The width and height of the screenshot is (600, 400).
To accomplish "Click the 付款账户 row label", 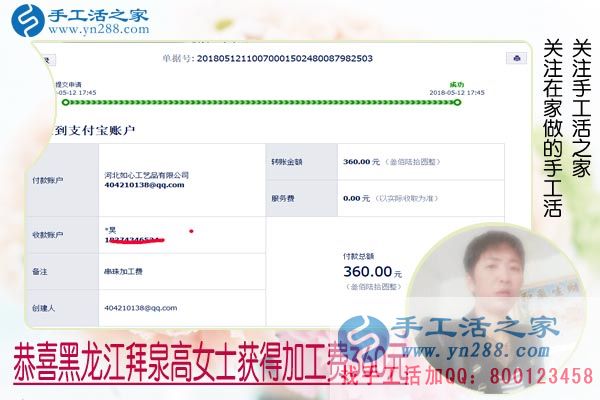I will [47, 180].
